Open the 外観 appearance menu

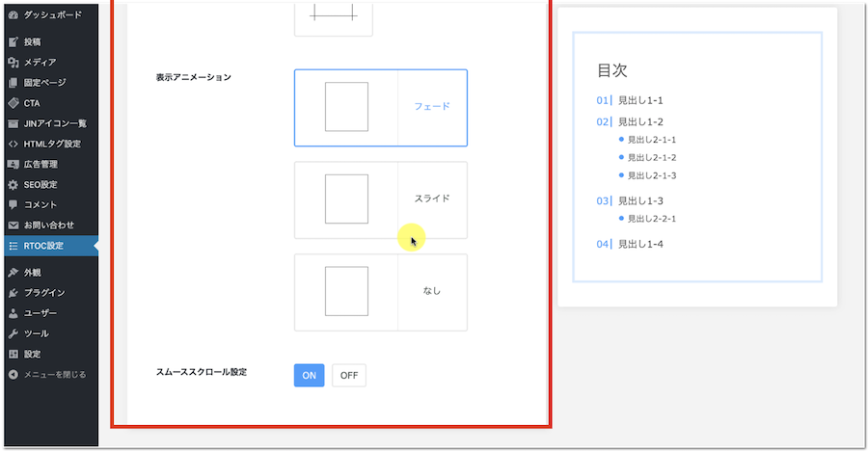tap(40, 273)
